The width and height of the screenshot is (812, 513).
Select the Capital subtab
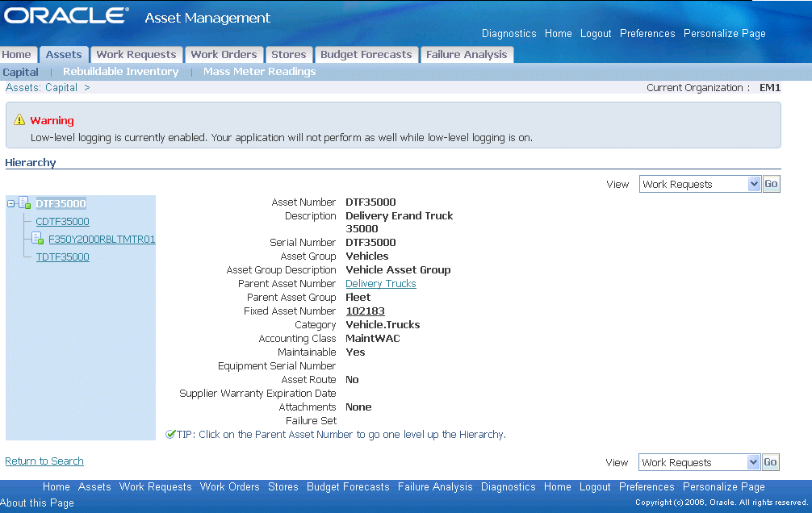pos(21,72)
